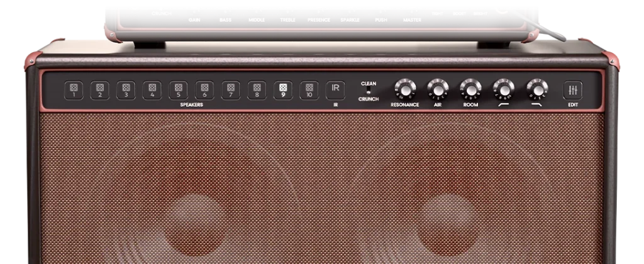Click the blurred Middle label on amp head

pyautogui.click(x=257, y=19)
